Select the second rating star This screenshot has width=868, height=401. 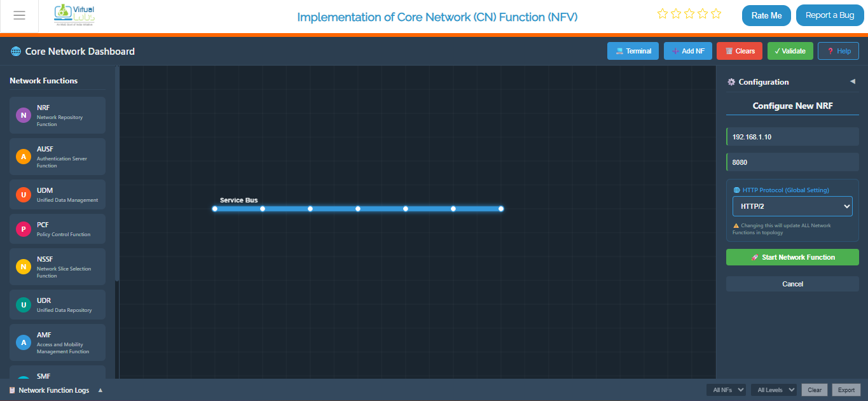pyautogui.click(x=675, y=13)
